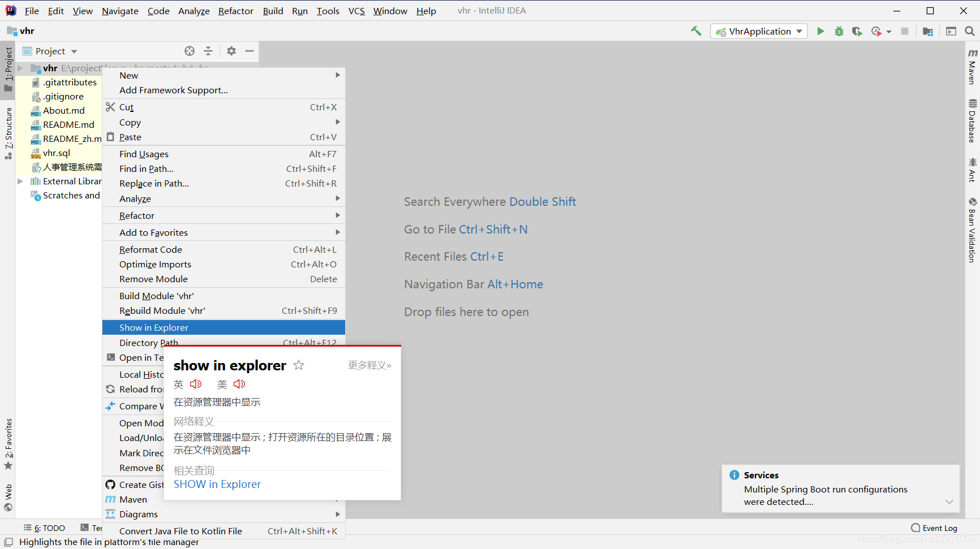Choose Cut in the context menu
Screen dimensions: 980x549
pyautogui.click(x=223, y=107)
